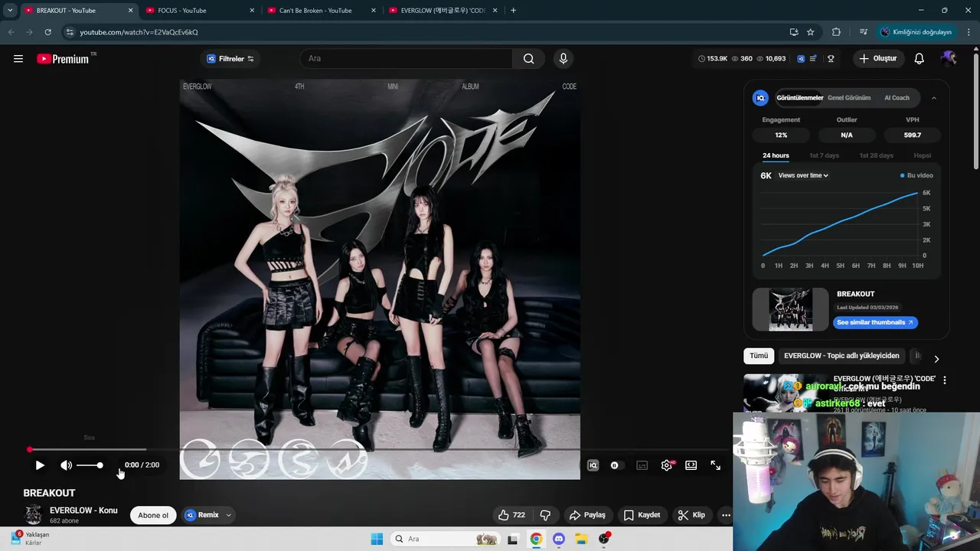Open the account avatar menu
This screenshot has width=980, height=551.
[949, 59]
